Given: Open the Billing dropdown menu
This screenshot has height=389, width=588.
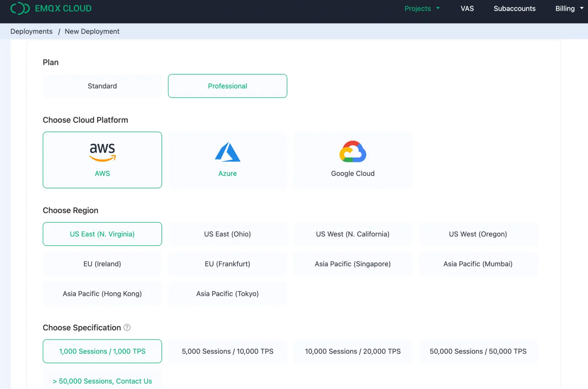Looking at the screenshot, I should [569, 9].
